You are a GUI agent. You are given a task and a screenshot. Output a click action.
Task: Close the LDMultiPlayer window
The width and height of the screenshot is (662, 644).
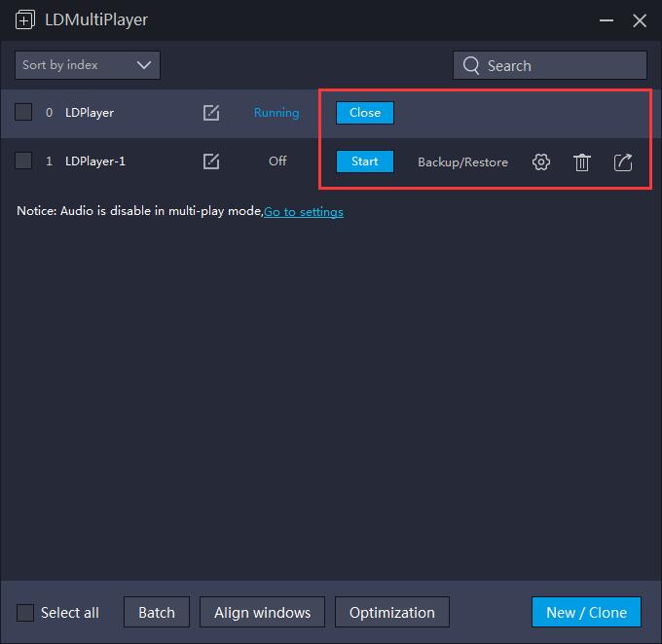click(x=640, y=20)
